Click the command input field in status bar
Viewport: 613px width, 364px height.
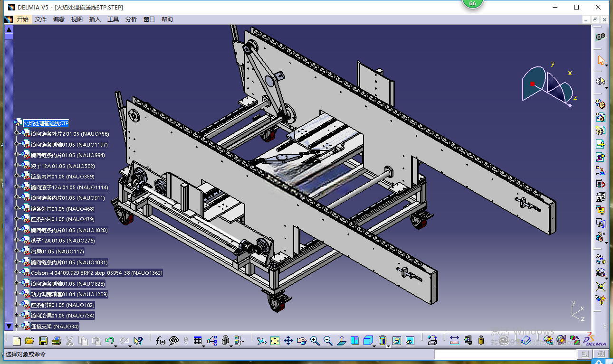coord(505,355)
